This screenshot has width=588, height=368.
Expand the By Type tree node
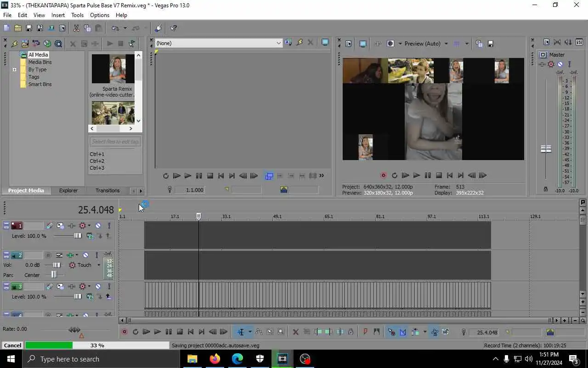14,70
